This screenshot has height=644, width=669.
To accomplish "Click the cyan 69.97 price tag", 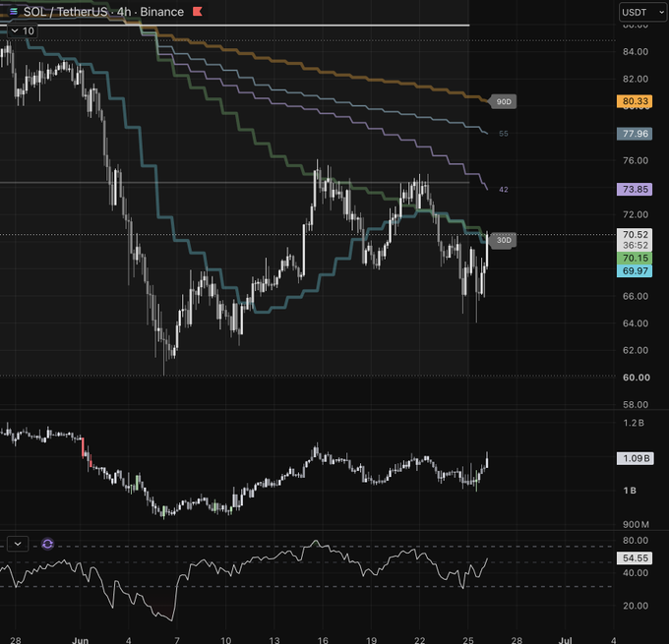I will click(635, 270).
